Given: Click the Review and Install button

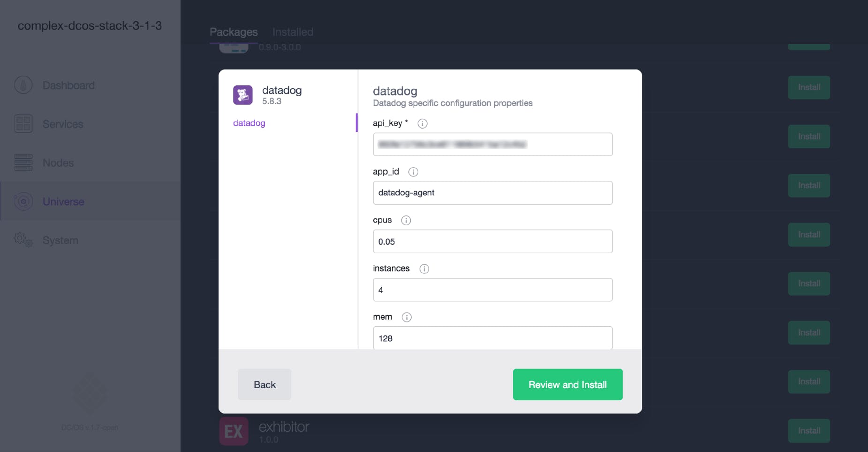Looking at the screenshot, I should click(567, 384).
